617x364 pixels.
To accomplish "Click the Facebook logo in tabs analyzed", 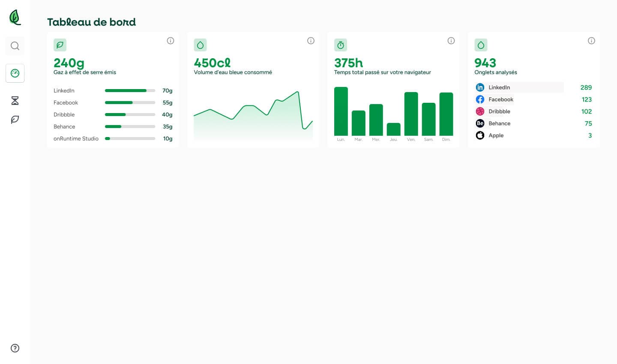I will pos(480,99).
